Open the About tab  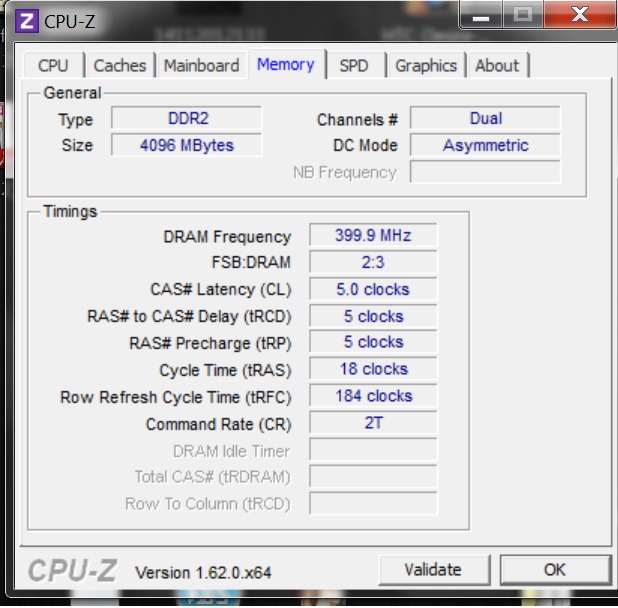497,65
